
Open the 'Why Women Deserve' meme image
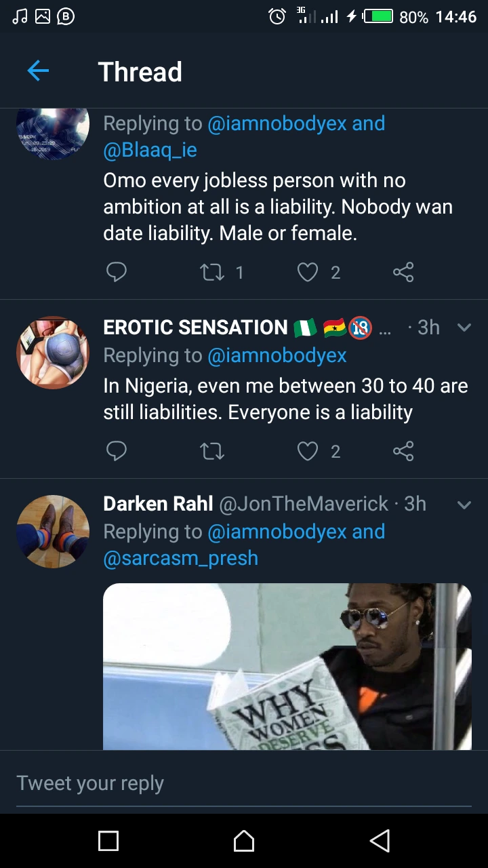coord(287,666)
